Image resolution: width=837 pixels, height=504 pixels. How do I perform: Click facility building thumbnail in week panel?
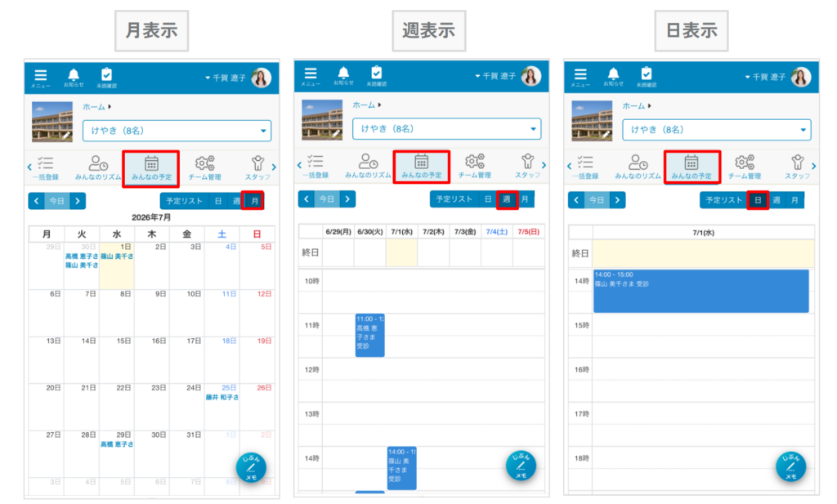[322, 119]
